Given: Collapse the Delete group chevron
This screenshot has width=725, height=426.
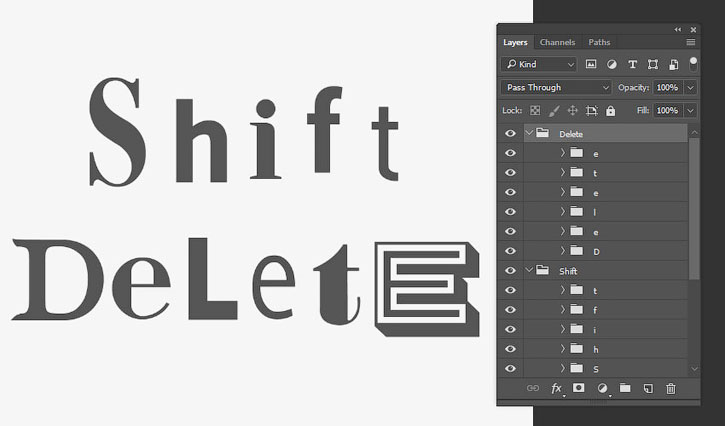Looking at the screenshot, I should (x=529, y=133).
